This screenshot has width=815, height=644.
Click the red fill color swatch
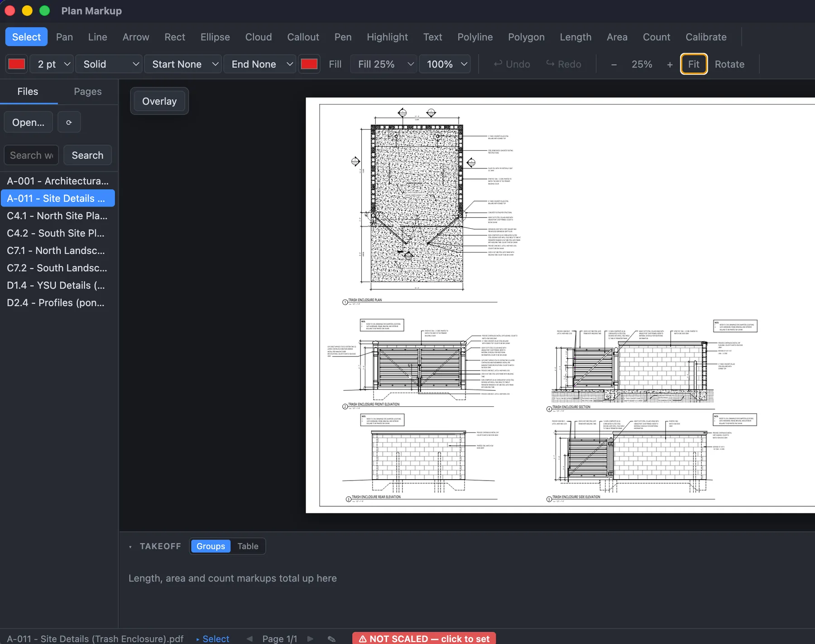tap(309, 64)
